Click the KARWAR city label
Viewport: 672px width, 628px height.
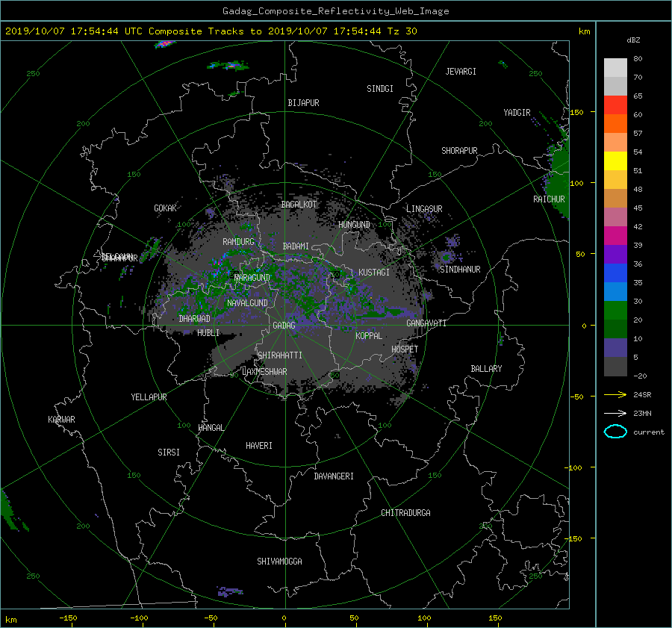(x=61, y=420)
